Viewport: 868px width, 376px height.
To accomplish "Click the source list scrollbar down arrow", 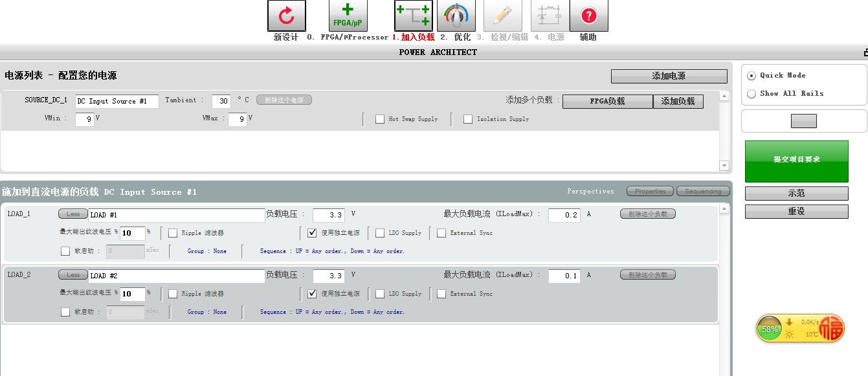I will pos(724,166).
